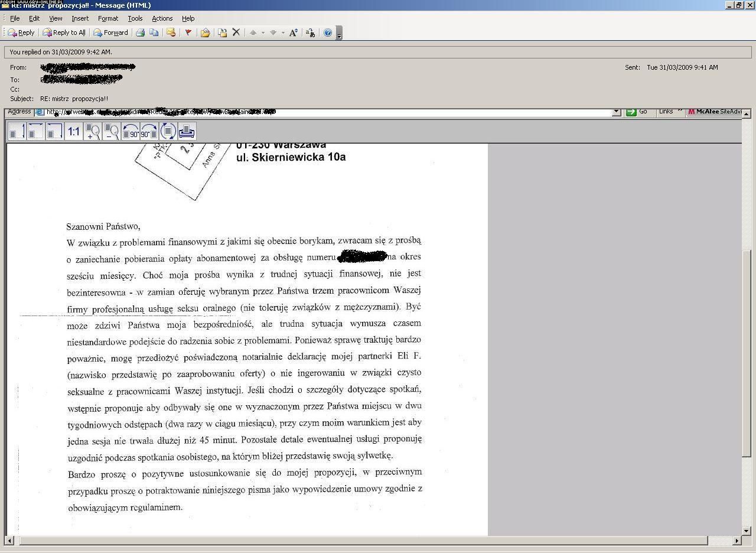
Task: Click the text 'obowiązującym regulaminem.'
Action: [x=125, y=508]
